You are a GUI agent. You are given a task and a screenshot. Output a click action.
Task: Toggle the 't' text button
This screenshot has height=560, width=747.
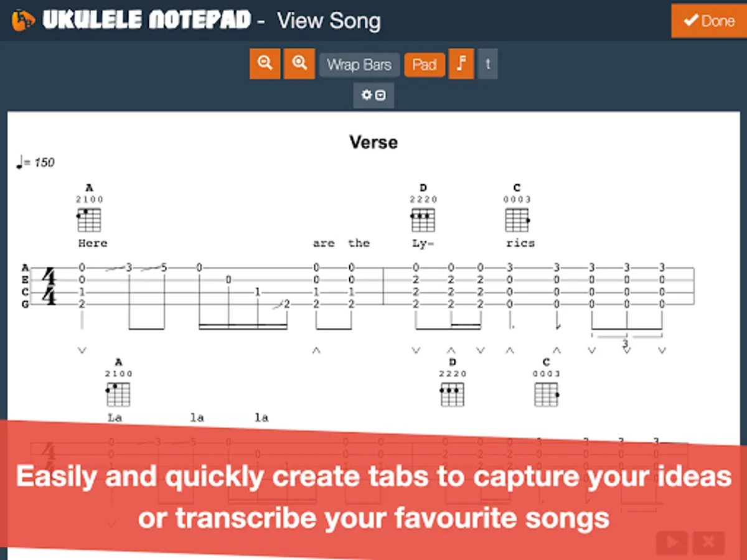tap(487, 64)
